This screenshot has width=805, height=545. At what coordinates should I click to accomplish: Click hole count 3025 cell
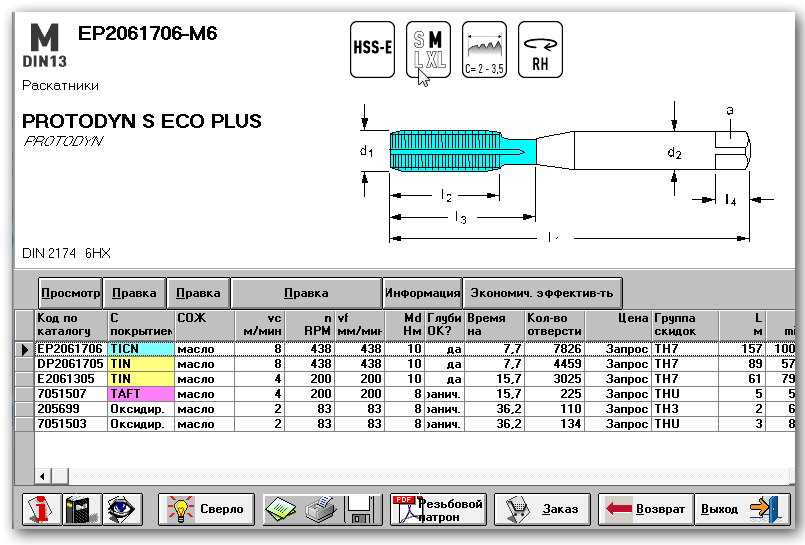tap(554, 379)
